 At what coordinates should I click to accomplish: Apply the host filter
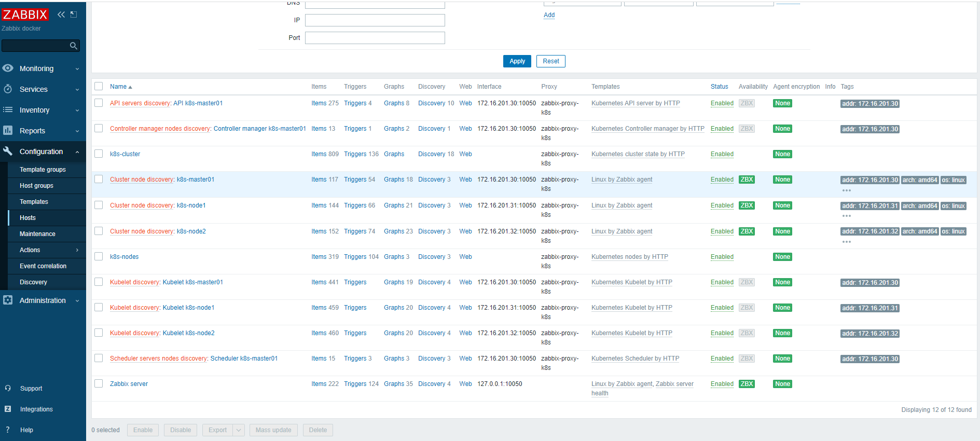(517, 61)
